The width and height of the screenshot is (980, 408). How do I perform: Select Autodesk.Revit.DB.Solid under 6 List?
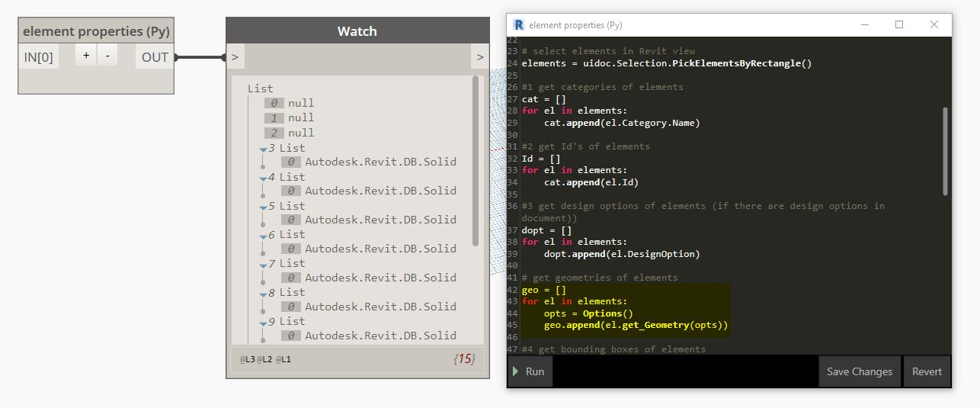[380, 249]
